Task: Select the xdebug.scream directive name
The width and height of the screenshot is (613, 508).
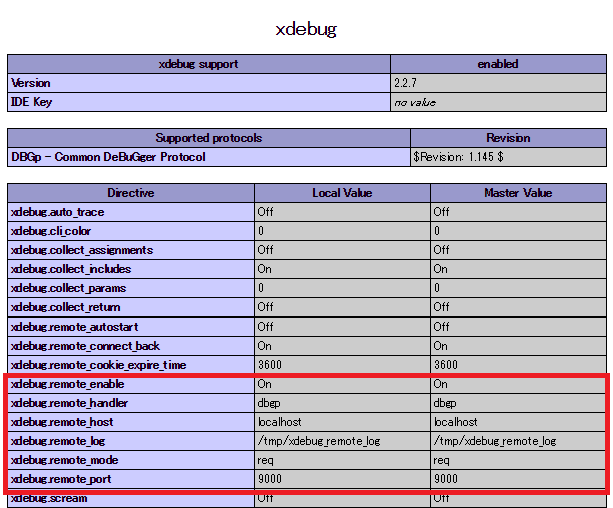Action: click(x=131, y=499)
